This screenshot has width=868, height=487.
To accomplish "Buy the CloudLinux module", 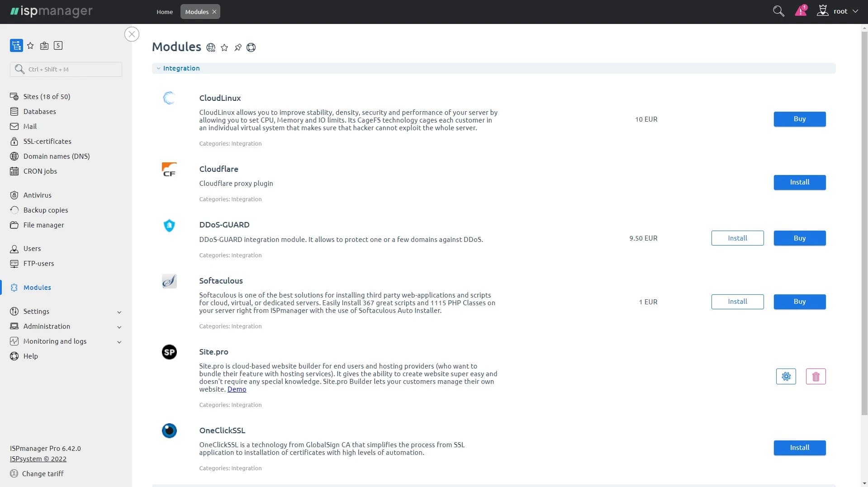I will click(x=799, y=119).
